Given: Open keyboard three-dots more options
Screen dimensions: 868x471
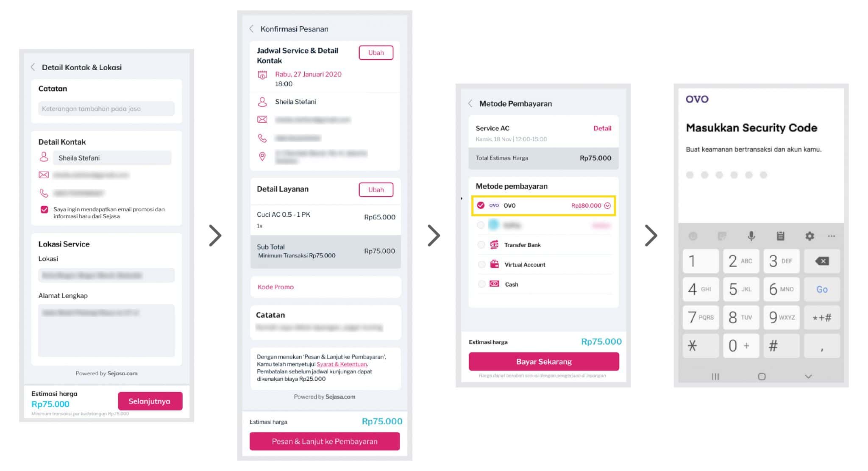Looking at the screenshot, I should [x=832, y=236].
